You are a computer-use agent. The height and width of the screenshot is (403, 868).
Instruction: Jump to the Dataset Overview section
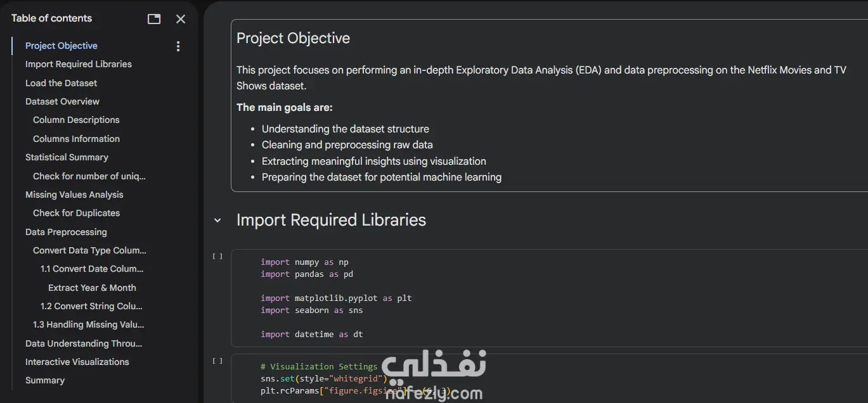[x=62, y=101]
